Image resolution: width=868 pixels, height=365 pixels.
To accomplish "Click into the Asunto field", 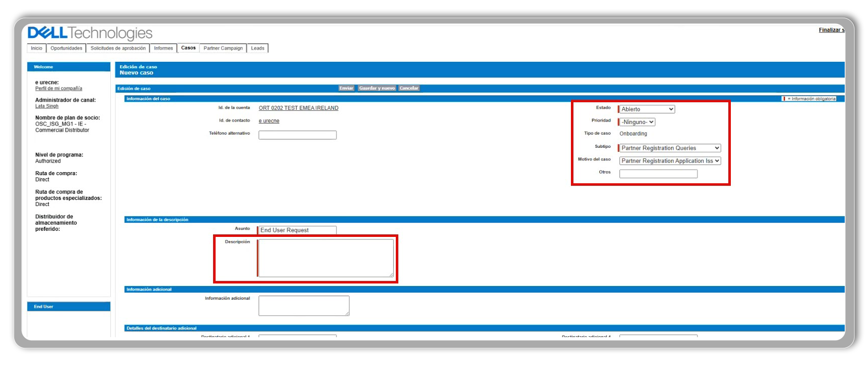I will tap(297, 230).
